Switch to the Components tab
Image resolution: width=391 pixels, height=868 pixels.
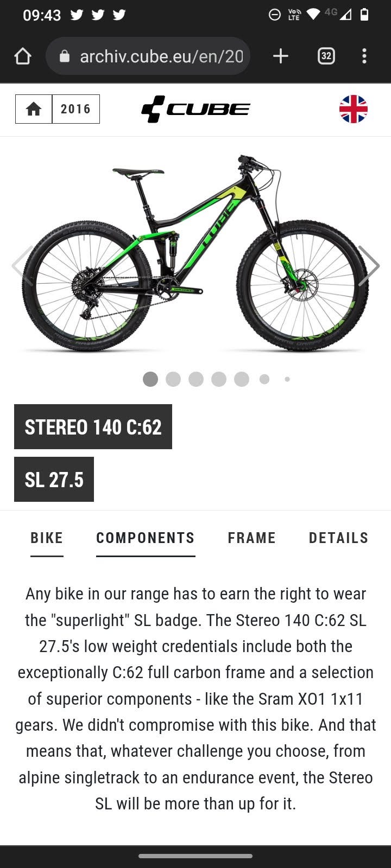(x=146, y=538)
